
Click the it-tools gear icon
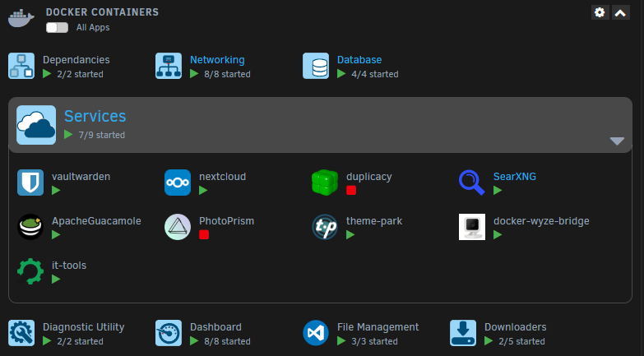pos(30,271)
